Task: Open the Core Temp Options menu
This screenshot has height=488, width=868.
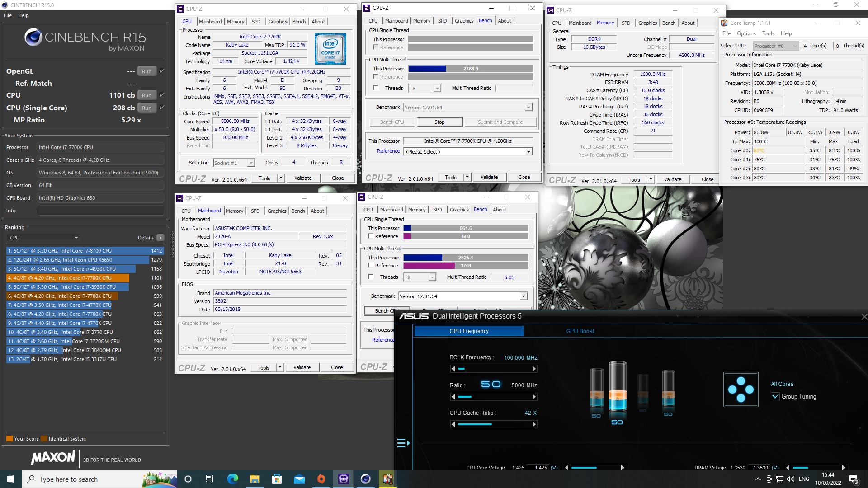Action: pos(746,33)
